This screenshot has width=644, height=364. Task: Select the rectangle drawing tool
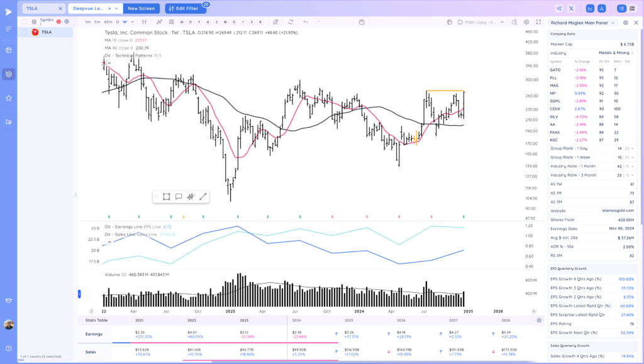point(167,197)
